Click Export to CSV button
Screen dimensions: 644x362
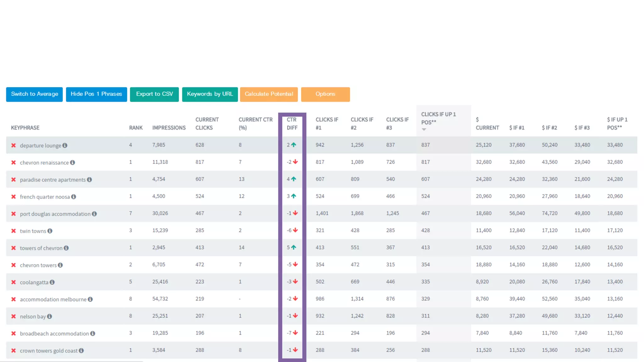click(154, 94)
